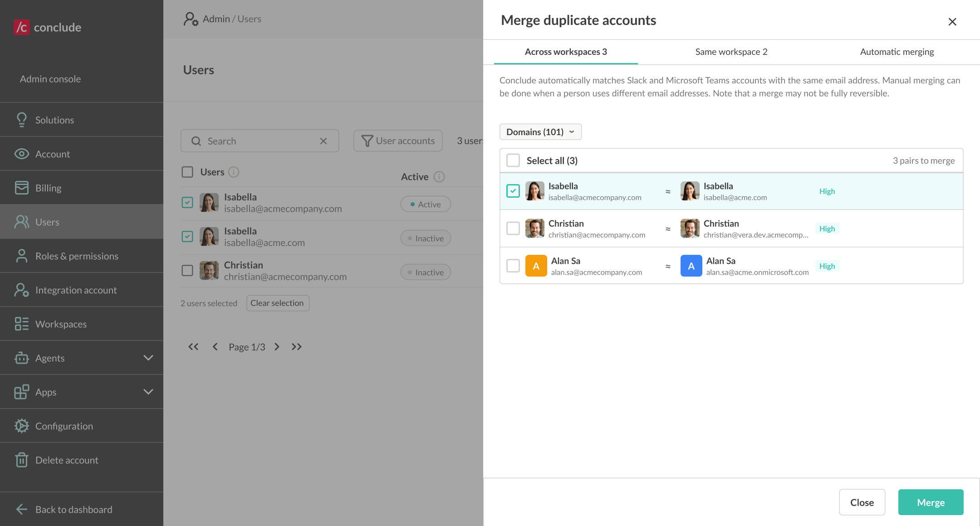Click Clear selection button

(278, 303)
